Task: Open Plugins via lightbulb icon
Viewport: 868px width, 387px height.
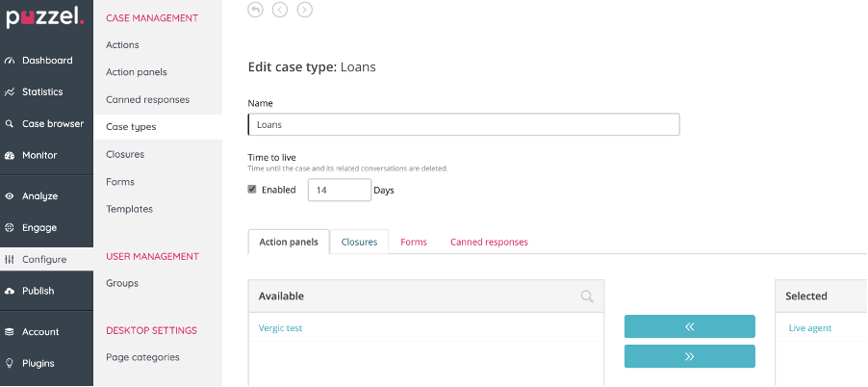Action: click(10, 364)
